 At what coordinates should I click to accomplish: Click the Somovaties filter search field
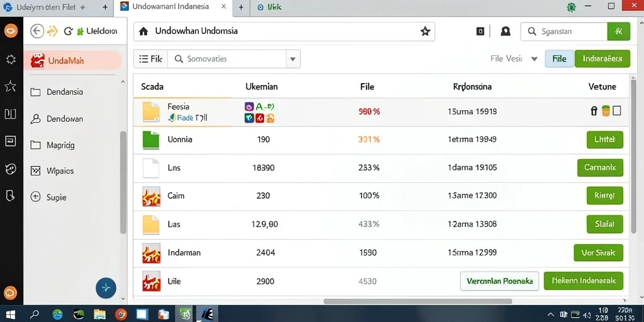tap(227, 58)
